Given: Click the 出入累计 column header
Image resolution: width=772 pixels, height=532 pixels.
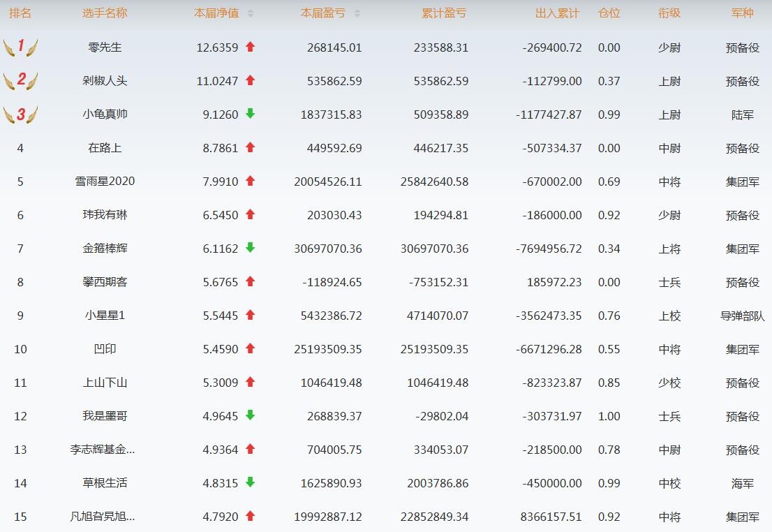Looking at the screenshot, I should [x=557, y=13].
